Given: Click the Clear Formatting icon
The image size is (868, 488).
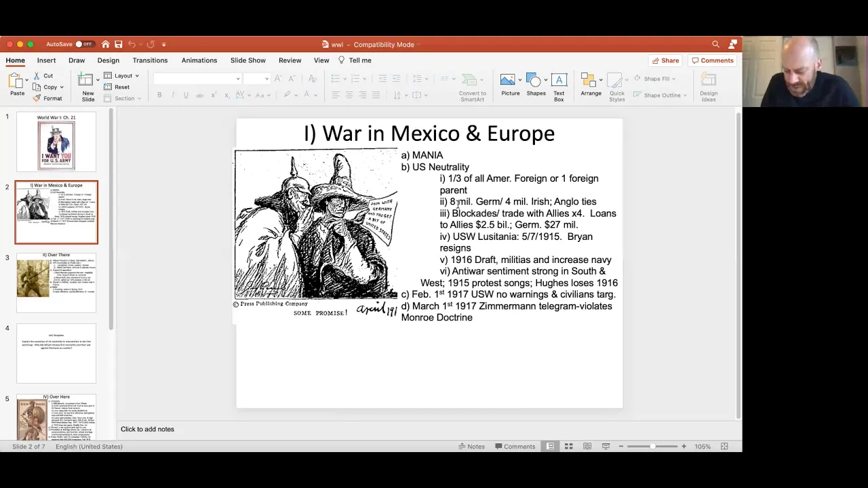Looking at the screenshot, I should click(x=312, y=79).
